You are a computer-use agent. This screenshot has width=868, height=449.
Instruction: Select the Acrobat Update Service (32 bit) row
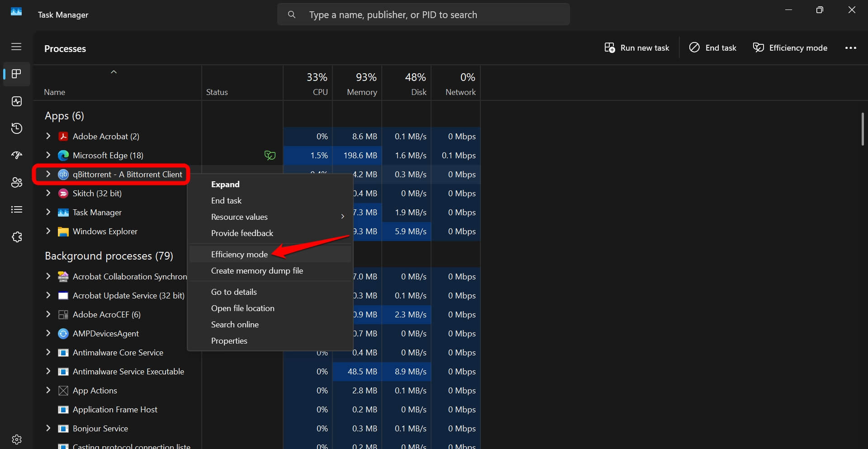pyautogui.click(x=257, y=296)
